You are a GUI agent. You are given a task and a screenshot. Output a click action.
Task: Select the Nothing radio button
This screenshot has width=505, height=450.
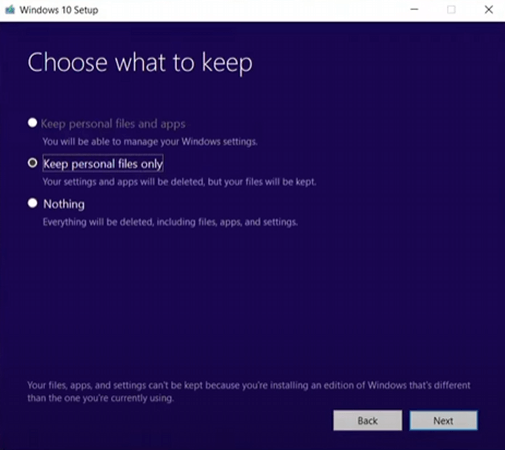(x=32, y=203)
